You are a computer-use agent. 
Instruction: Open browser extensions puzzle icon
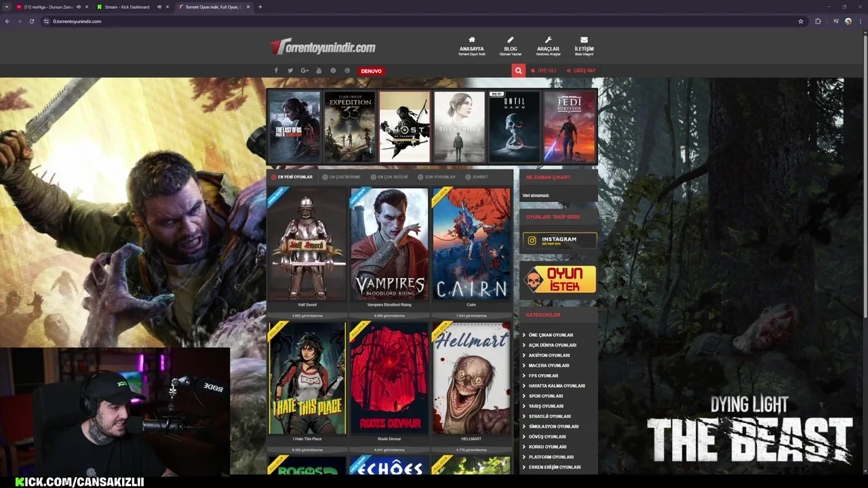pyautogui.click(x=818, y=21)
